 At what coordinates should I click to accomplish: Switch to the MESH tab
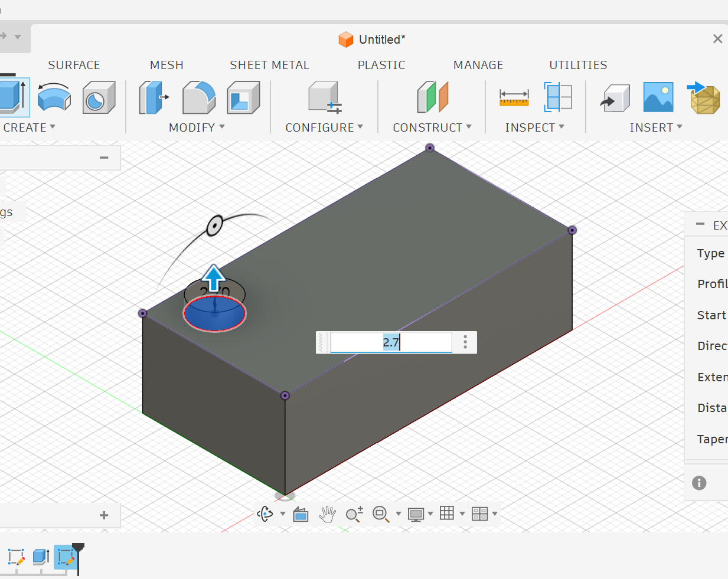(x=167, y=65)
